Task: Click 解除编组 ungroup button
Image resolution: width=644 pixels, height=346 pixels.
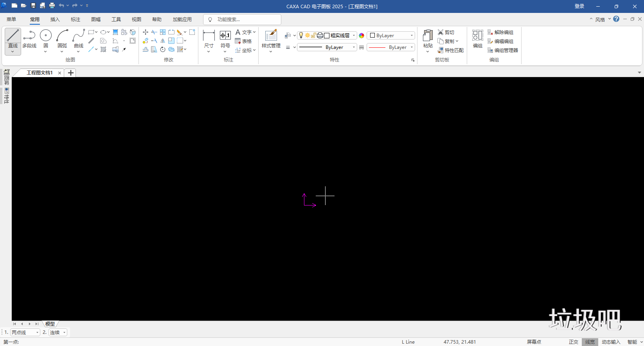Action: coord(500,32)
